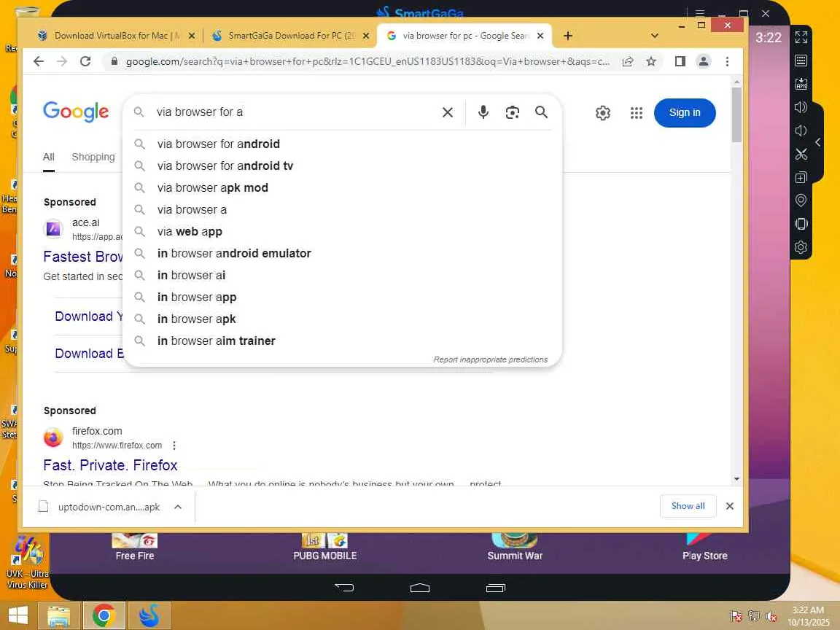
Task: Choose suggestion via browser apk mod
Action: click(x=342, y=187)
